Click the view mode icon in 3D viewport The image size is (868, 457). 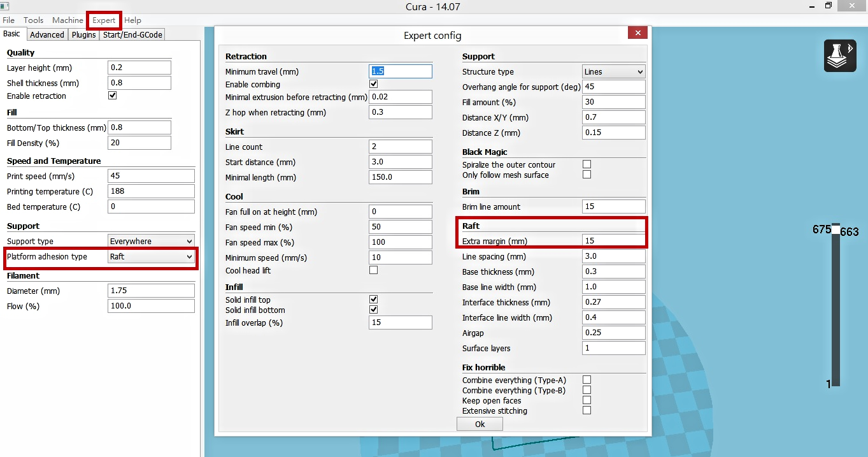pos(840,55)
